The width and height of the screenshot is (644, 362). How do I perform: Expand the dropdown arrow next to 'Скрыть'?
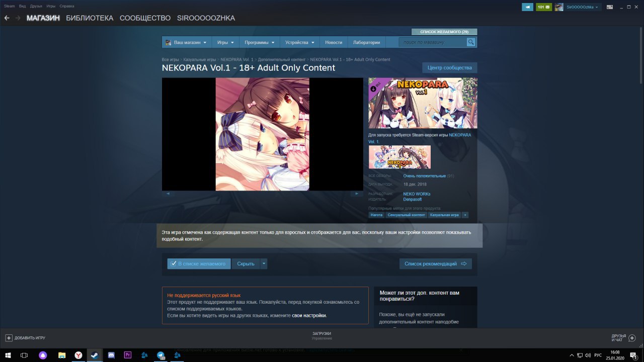click(264, 263)
